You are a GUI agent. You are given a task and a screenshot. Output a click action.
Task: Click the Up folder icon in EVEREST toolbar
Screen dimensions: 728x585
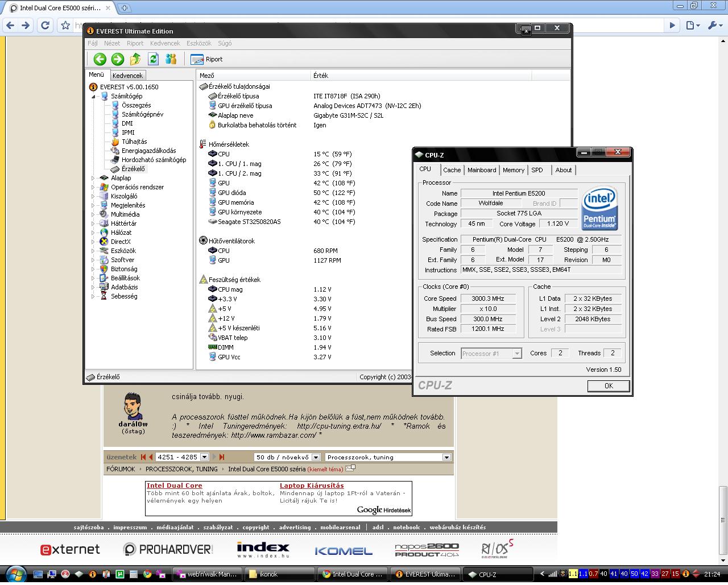(x=135, y=59)
